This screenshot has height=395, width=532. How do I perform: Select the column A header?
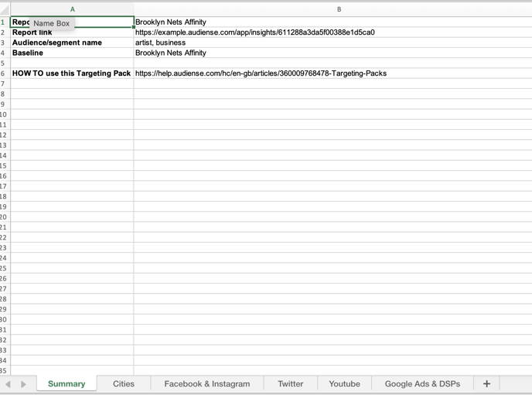coord(72,9)
